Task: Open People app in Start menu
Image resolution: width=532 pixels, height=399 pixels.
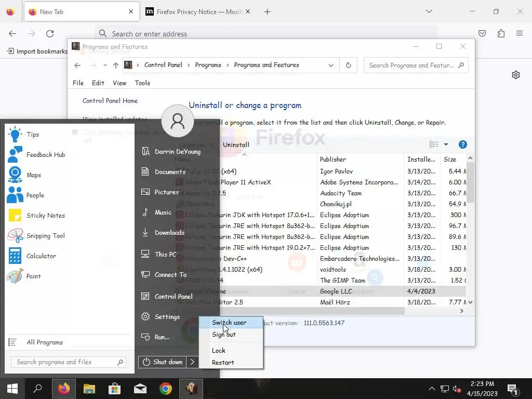Action: pyautogui.click(x=26, y=195)
